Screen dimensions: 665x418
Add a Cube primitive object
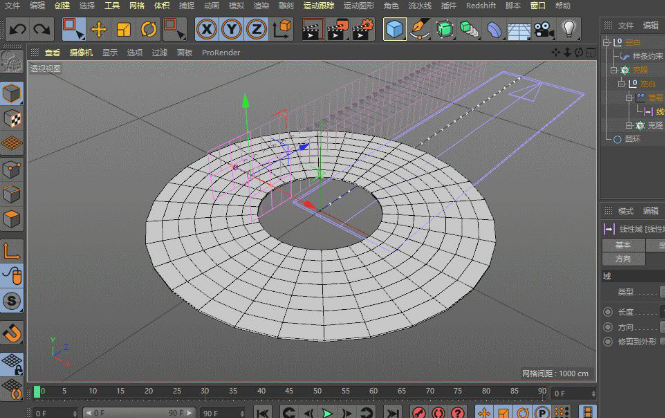(395, 29)
